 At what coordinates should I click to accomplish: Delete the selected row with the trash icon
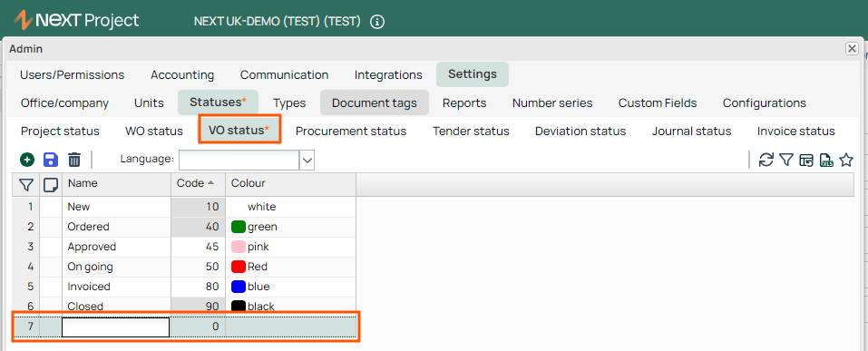pyautogui.click(x=74, y=160)
